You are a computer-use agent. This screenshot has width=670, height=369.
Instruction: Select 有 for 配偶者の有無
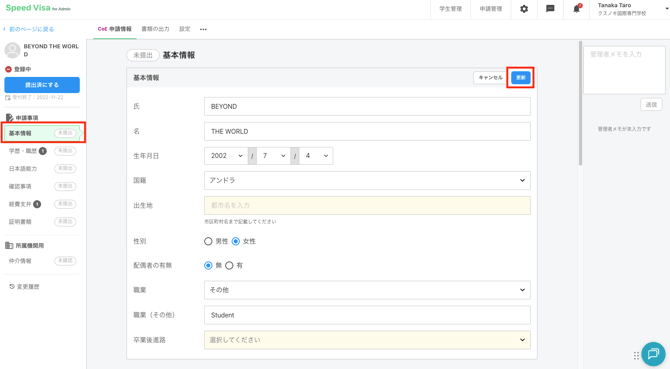[229, 266]
